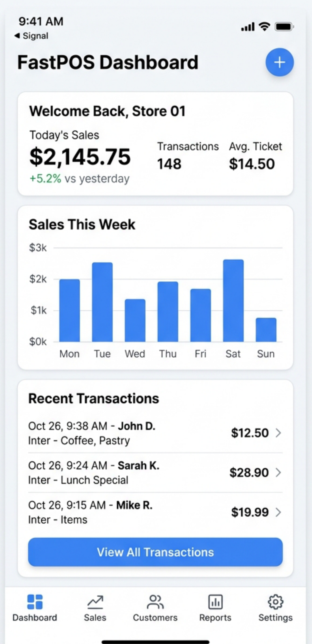Tap Today's Sales amount $2,145.75

[x=80, y=157]
